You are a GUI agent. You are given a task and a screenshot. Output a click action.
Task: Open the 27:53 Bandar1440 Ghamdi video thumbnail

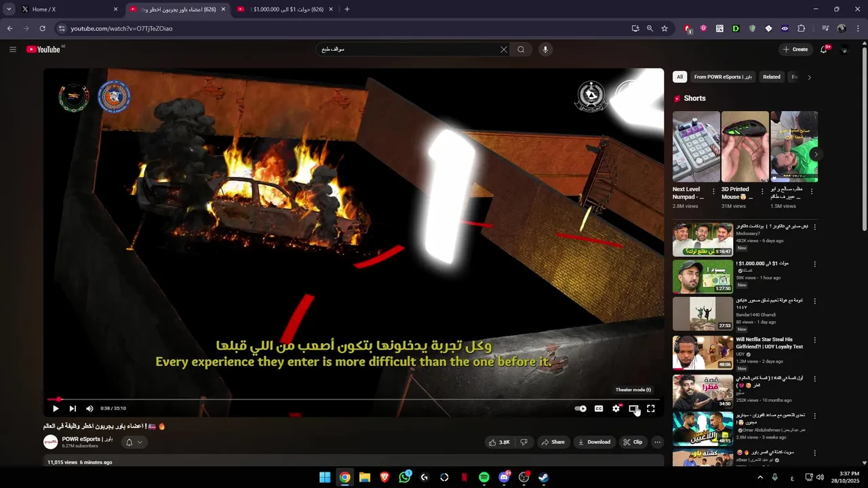pos(703,314)
